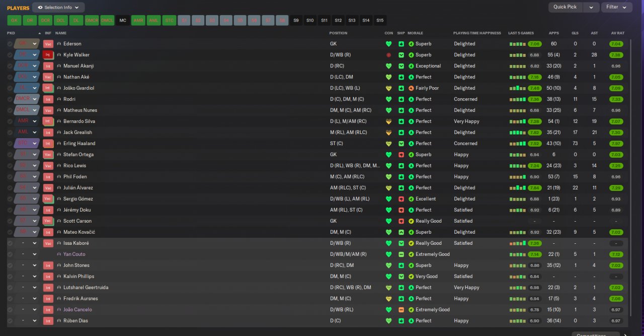Click the profile icon next to Yan Couto
644x336 pixels.
[x=59, y=254]
